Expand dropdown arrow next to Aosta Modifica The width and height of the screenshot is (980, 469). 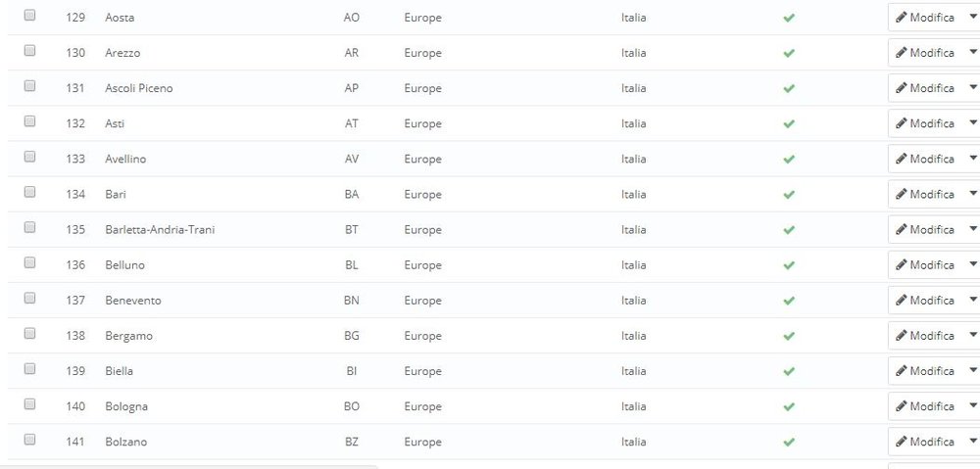[x=972, y=18]
